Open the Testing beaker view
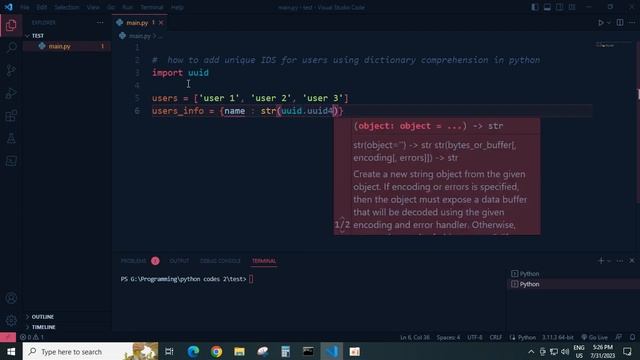Viewport: 640px width, 360px height. [x=11, y=138]
